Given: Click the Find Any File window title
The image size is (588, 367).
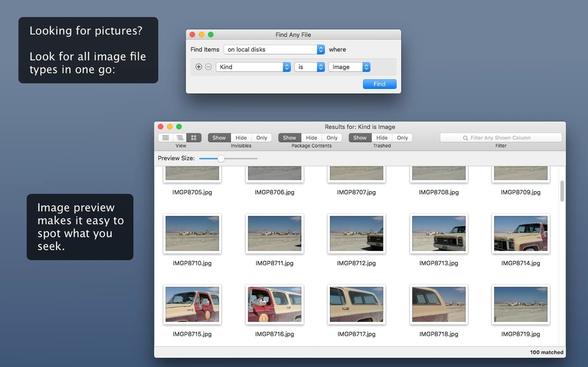Looking at the screenshot, I should pyautogui.click(x=293, y=35).
